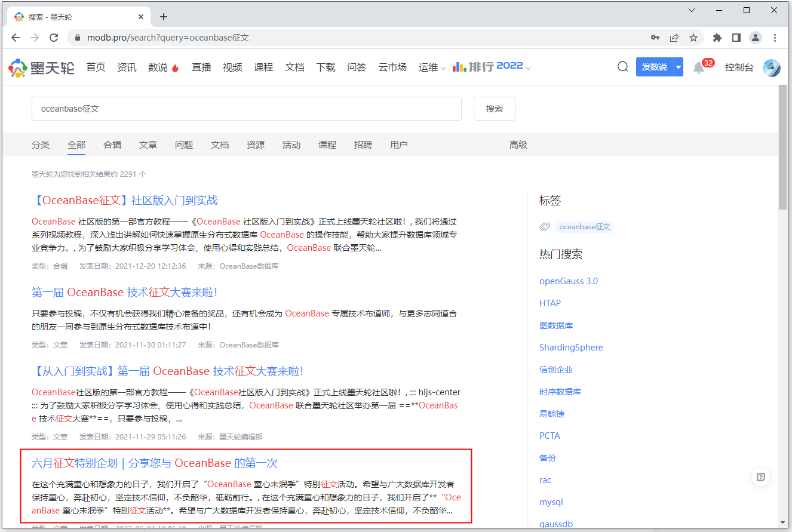Switch to the 招聘 filter tab
The height and width of the screenshot is (532, 792).
363,145
